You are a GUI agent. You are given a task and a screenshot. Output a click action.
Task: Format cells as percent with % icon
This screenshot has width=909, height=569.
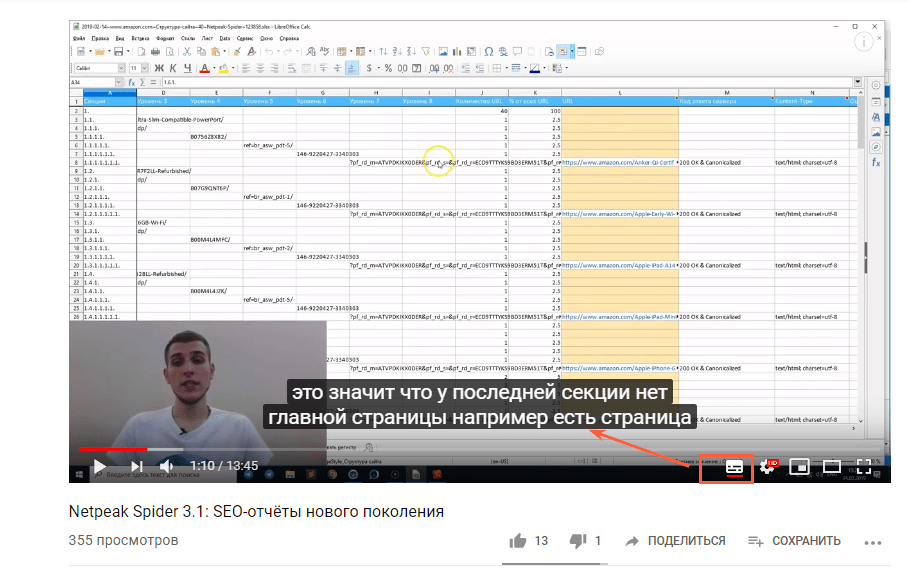click(387, 68)
